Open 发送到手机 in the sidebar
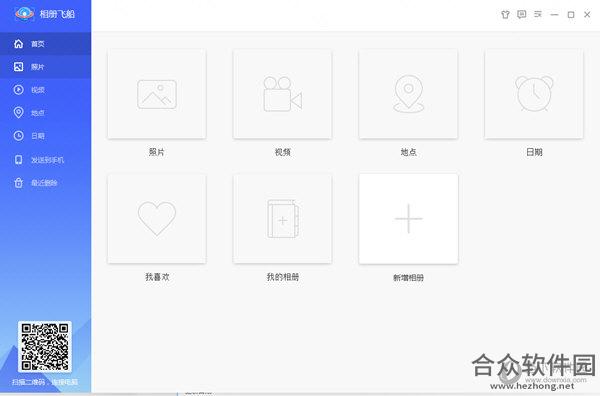The image size is (600, 396). click(45, 160)
